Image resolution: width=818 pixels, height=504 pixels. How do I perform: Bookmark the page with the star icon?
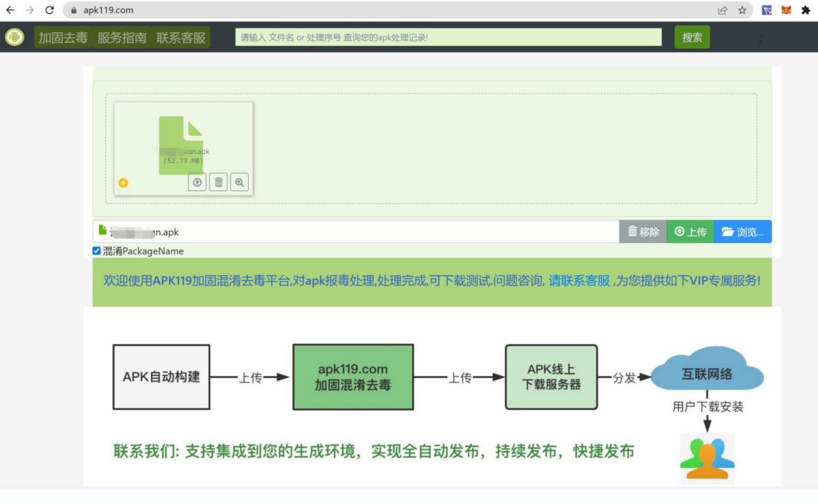point(743,10)
